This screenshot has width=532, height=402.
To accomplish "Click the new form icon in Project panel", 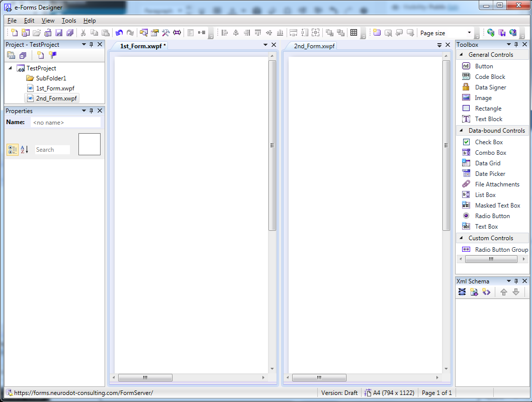I will tap(41, 55).
